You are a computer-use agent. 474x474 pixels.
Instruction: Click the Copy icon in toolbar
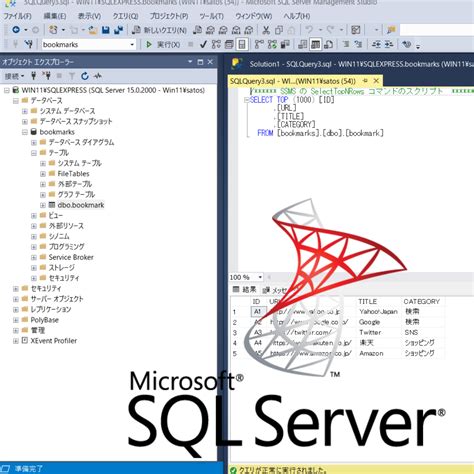point(279,30)
